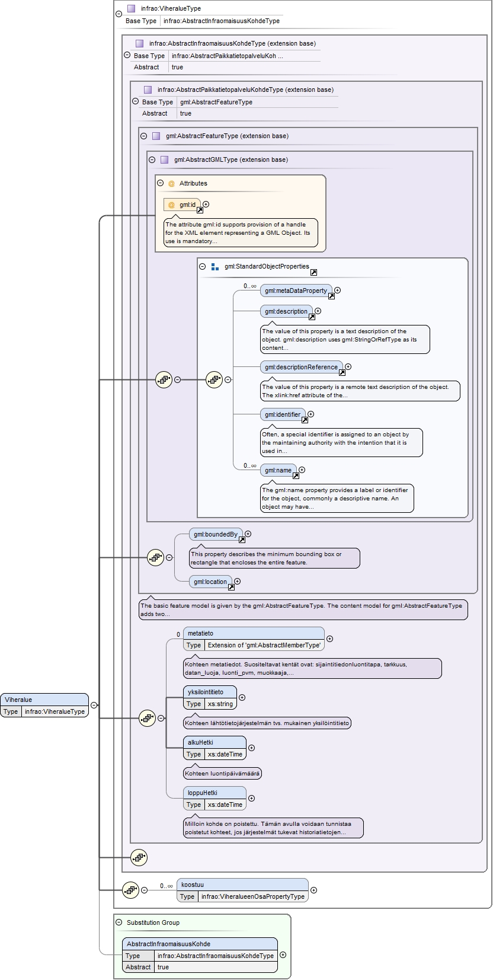Expand gml:location element
Screen dimensions: 493x980
tap(237, 581)
